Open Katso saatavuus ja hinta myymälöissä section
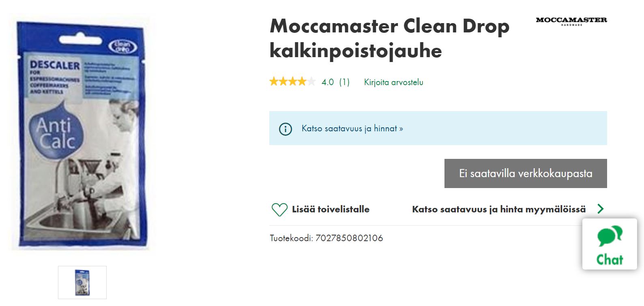Image resolution: width=644 pixels, height=306 pixels. pos(498,209)
